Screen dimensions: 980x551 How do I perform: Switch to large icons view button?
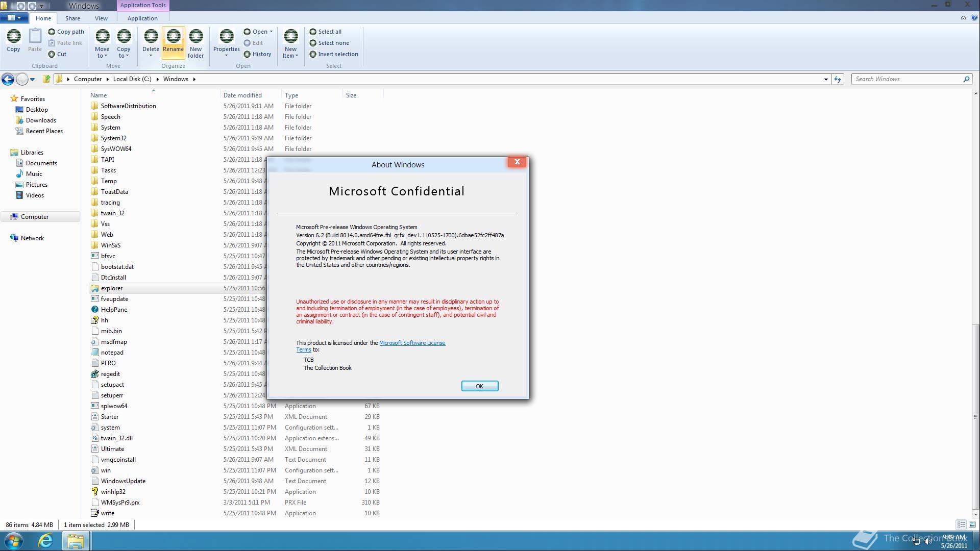972,524
